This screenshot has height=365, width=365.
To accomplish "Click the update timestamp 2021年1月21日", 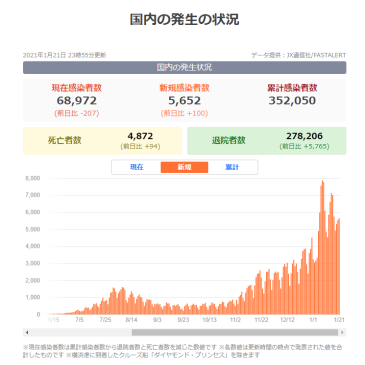I will (x=45, y=55).
